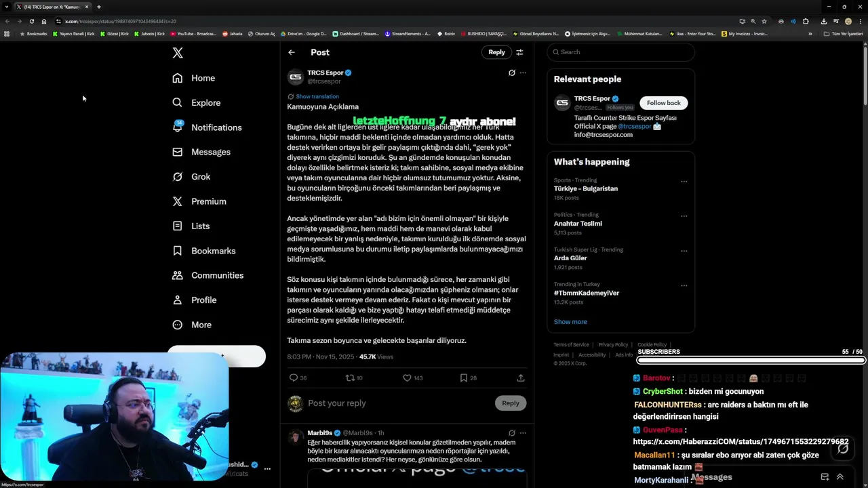Open a new browser tab
Viewport: 868px width, 488px height.
coord(99,7)
